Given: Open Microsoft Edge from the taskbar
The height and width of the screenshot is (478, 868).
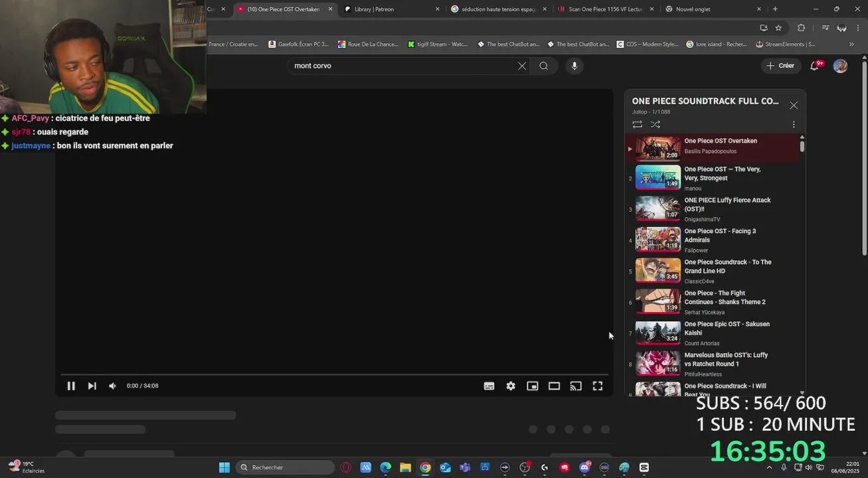Looking at the screenshot, I should [386, 467].
